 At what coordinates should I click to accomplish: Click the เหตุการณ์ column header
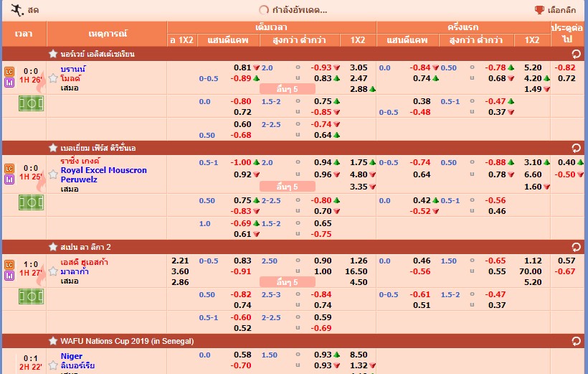pos(107,34)
